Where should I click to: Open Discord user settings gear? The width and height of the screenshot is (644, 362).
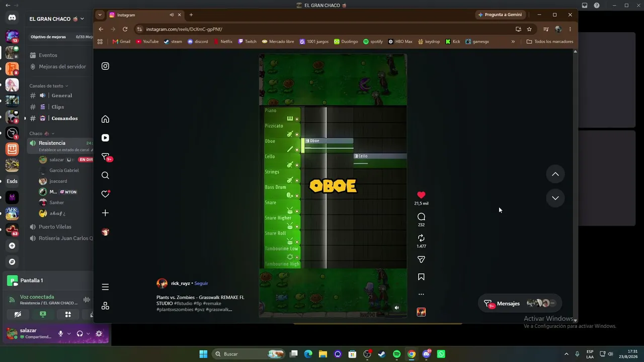point(99,333)
